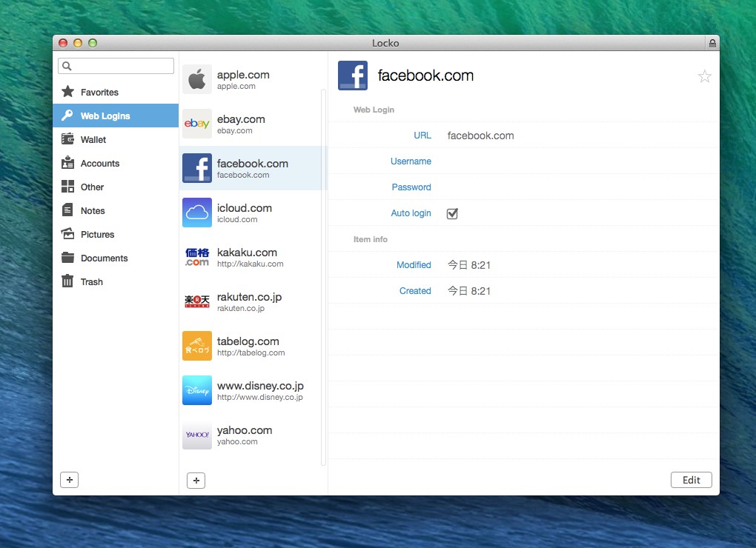Viewport: 756px width, 548px height.
Task: Uncheck the Auto login checkbox
Action: click(x=452, y=213)
